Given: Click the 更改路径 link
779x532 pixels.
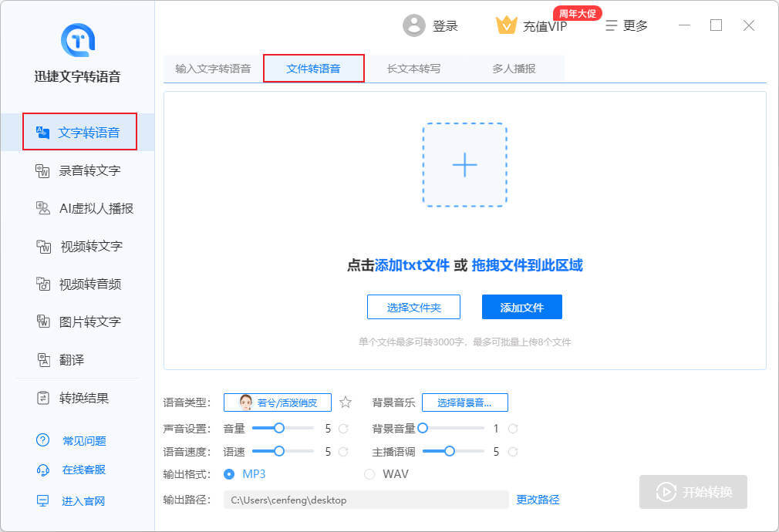Looking at the screenshot, I should point(538,500).
